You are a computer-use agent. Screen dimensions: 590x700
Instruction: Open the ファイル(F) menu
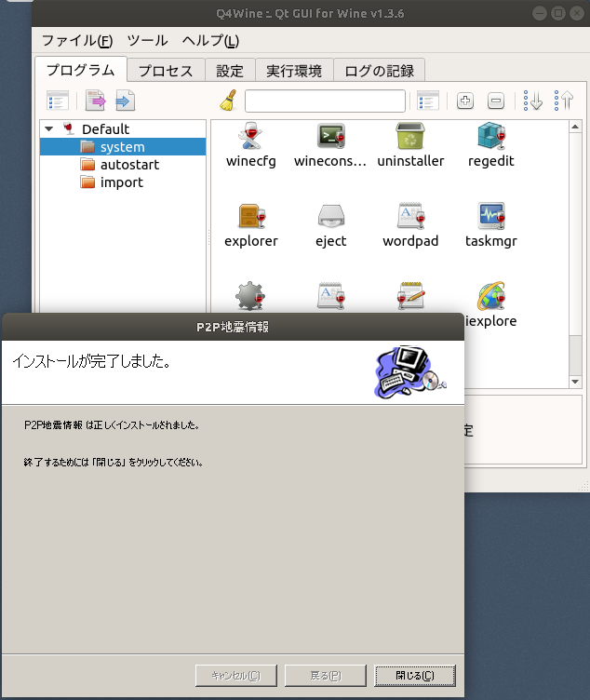[77, 41]
